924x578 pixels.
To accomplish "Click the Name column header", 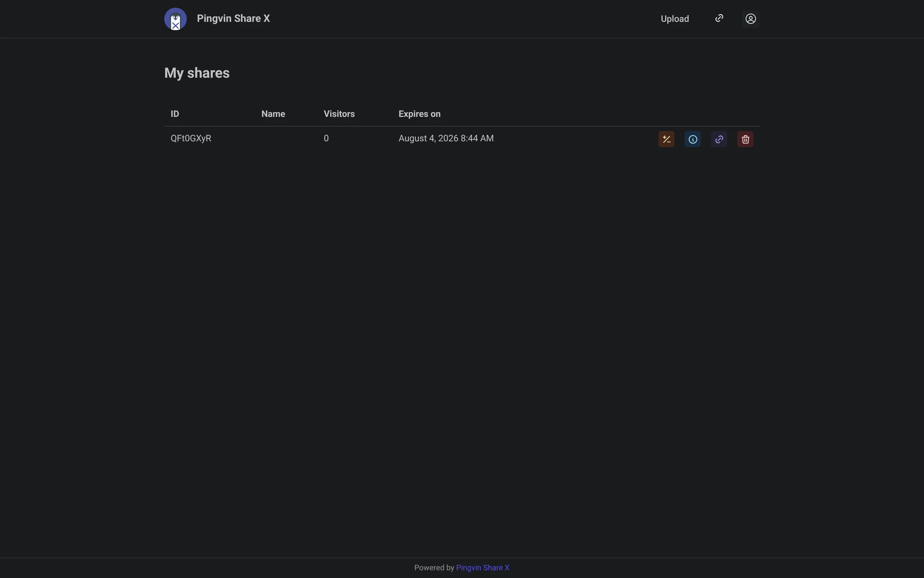I will (x=273, y=114).
